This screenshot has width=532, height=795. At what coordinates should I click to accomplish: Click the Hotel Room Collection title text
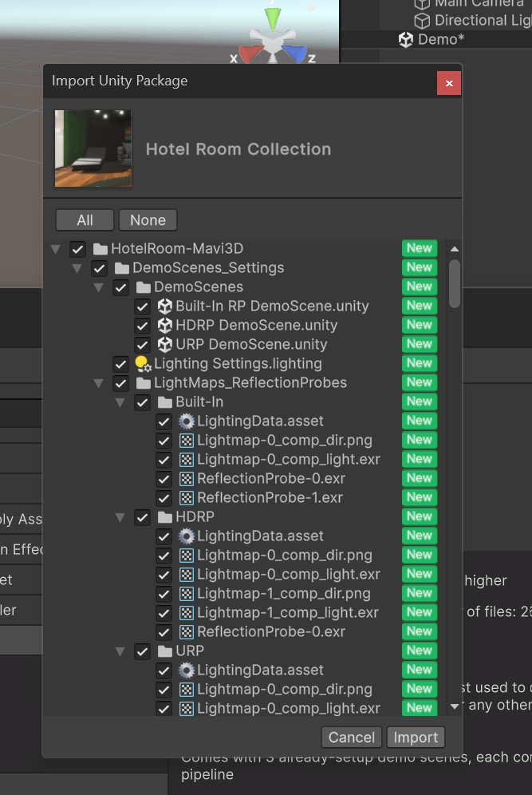(238, 149)
